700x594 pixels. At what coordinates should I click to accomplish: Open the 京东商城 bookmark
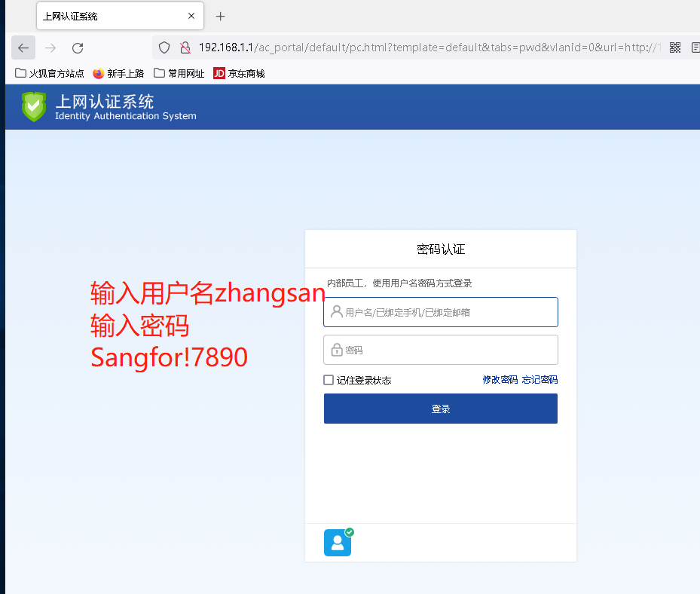click(239, 73)
